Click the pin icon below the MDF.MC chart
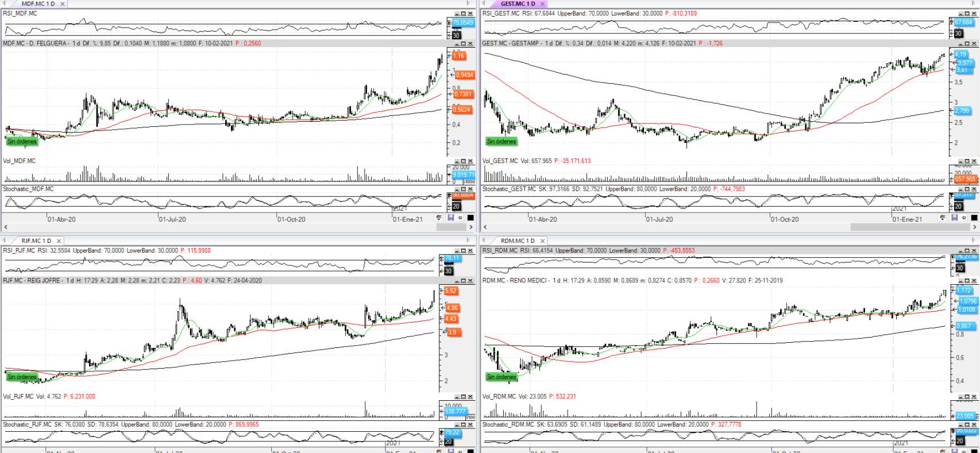This screenshot has height=453, width=980. 460,218
